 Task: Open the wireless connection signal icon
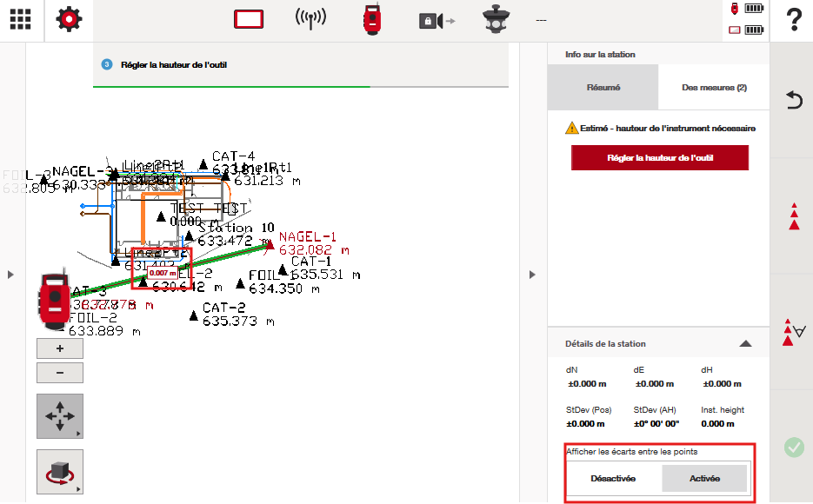pos(310,20)
